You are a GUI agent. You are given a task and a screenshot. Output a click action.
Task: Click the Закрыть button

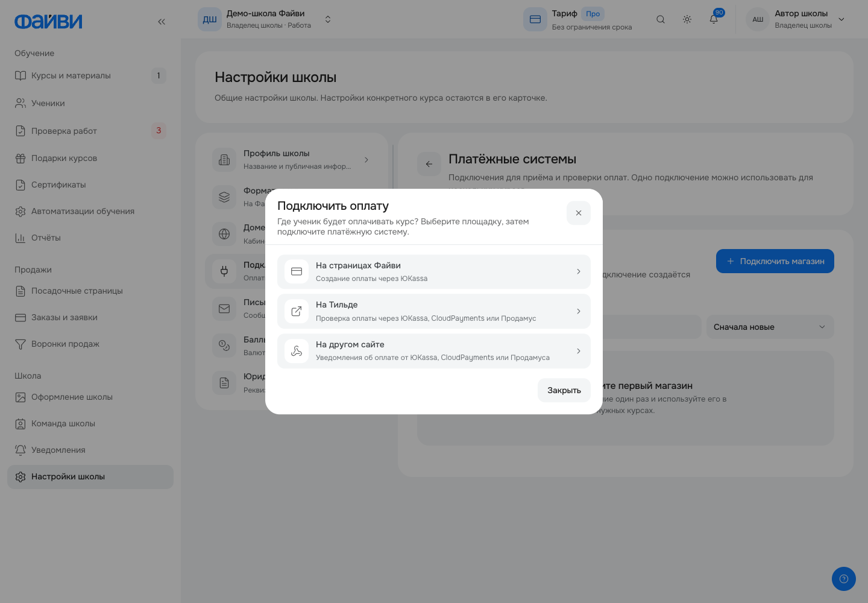pos(564,390)
